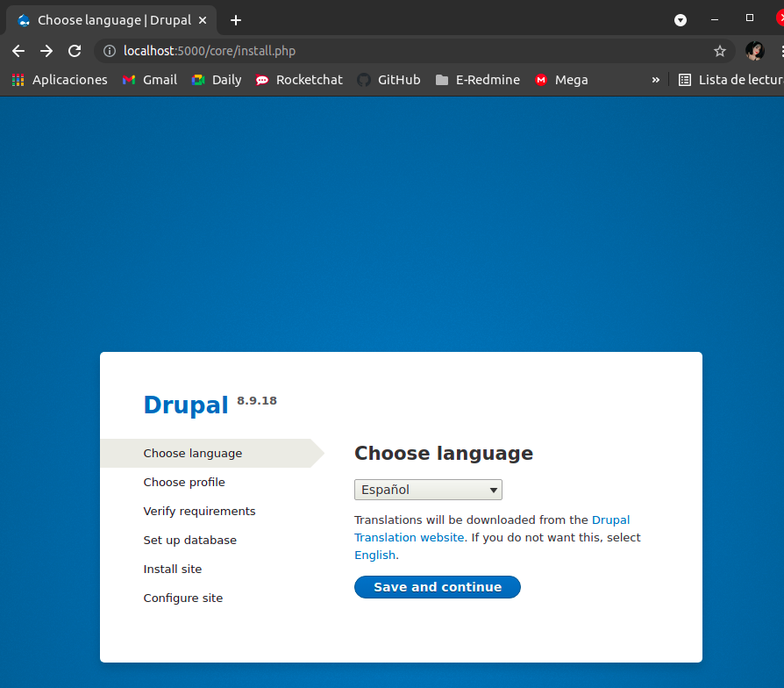Open the Rocketchat bookmark
Screen dimensions: 784x688
[x=299, y=80]
